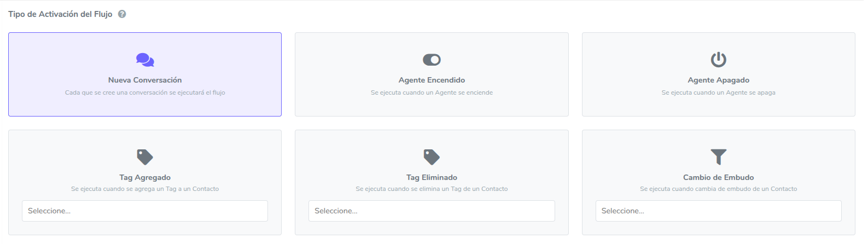Click the power Agente Apagado icon
This screenshot has width=868, height=244.
pos(718,60)
